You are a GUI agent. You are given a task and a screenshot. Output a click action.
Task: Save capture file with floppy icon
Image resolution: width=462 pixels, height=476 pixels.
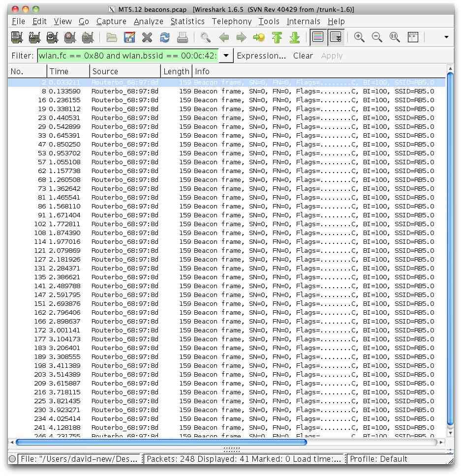coord(129,37)
